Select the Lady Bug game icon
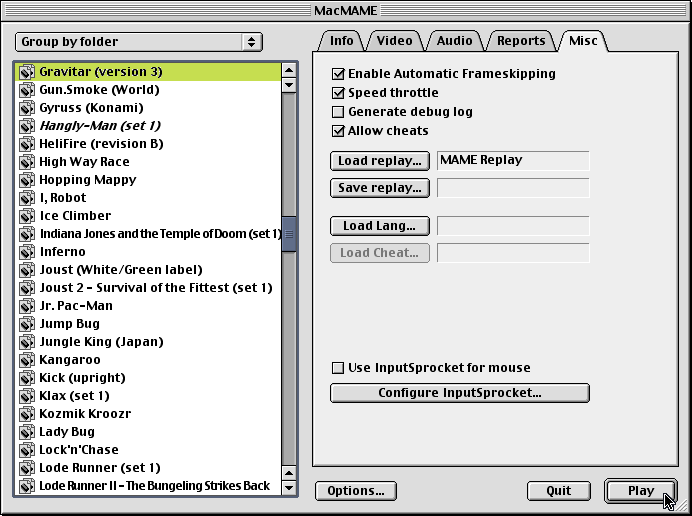692x516 pixels. pos(28,432)
